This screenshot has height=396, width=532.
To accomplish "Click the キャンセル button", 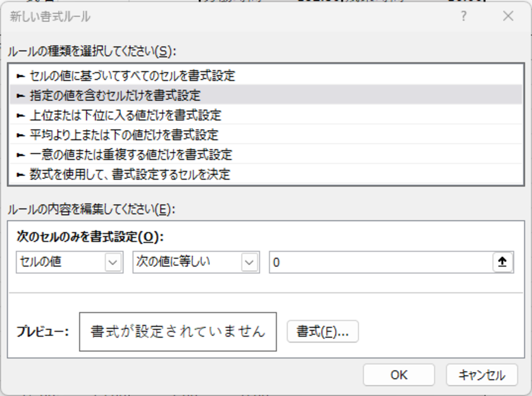I will coord(482,375).
